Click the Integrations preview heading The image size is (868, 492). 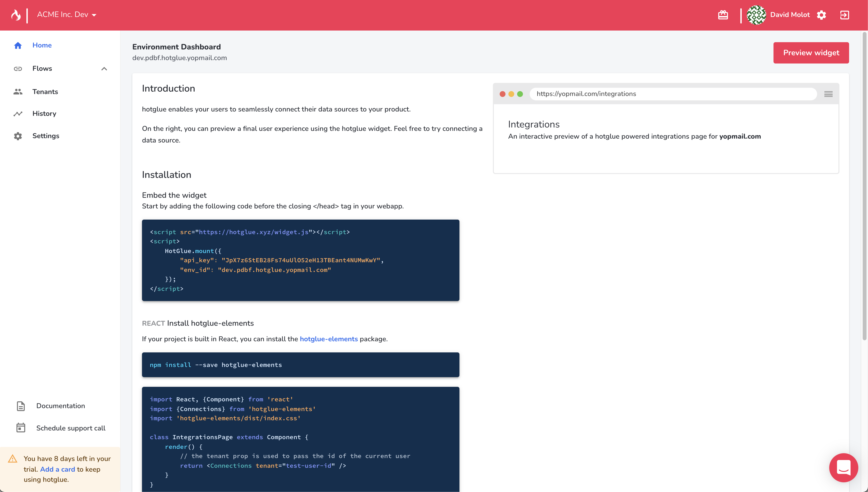534,124
